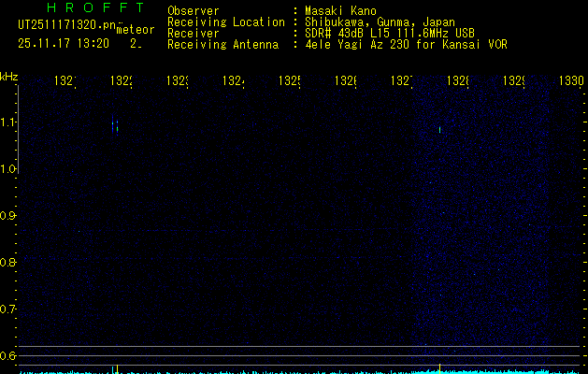Select the file name UT2511171320.pn

67,25
